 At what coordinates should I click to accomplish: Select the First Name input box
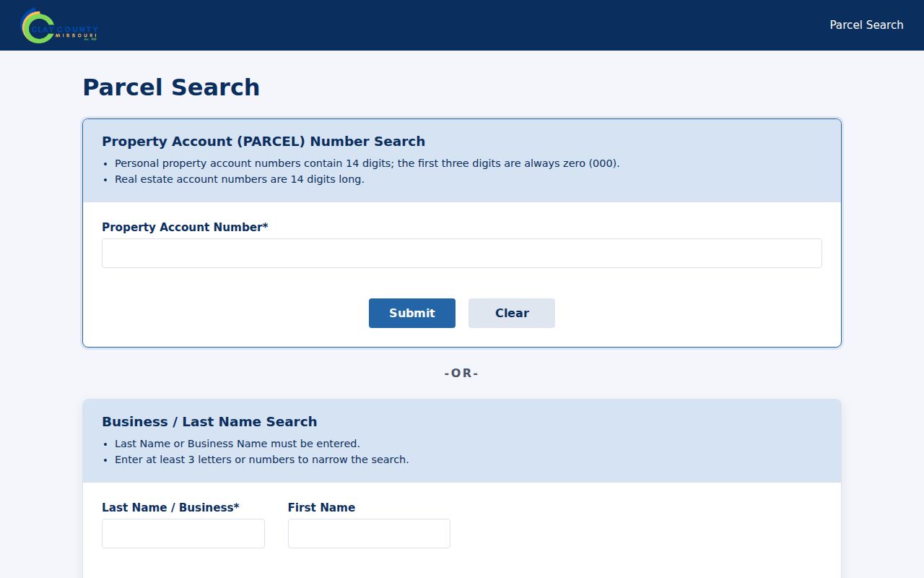369,534
